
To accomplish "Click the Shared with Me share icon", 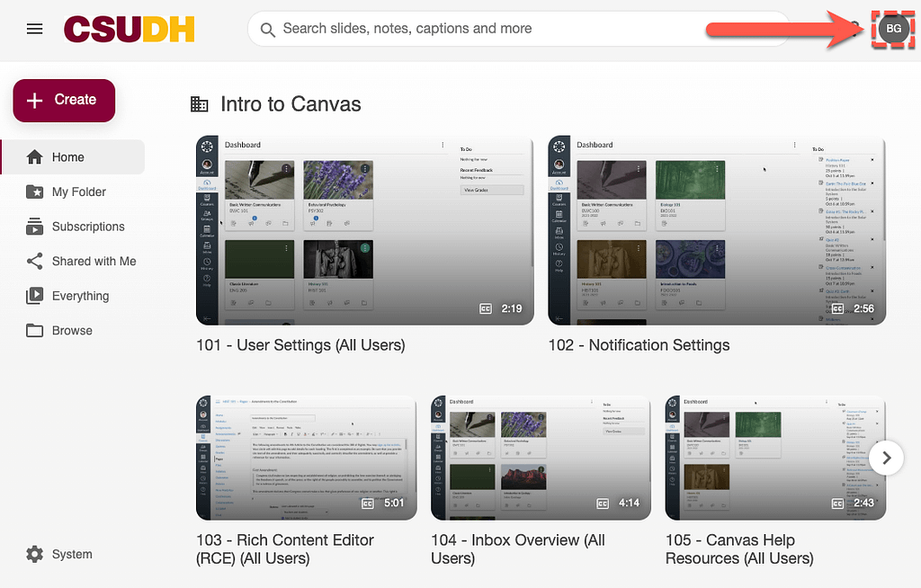I will pyautogui.click(x=35, y=262).
